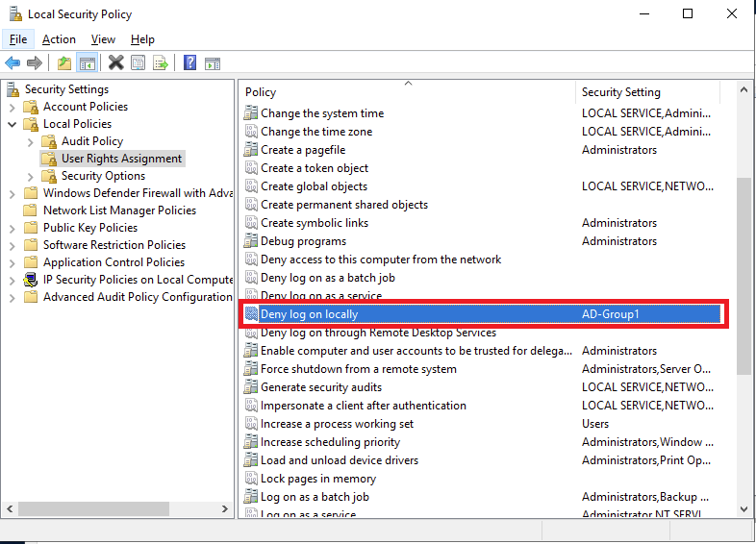Select the Local Policies tree label

click(x=77, y=124)
